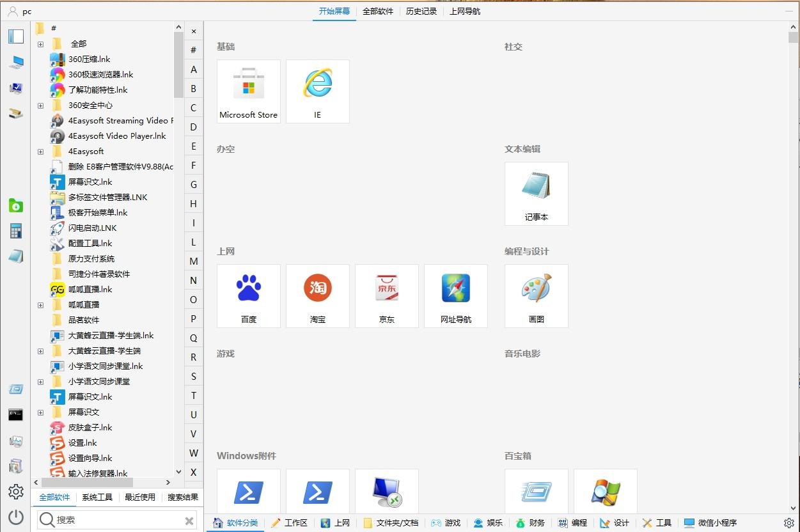Click the drive icon in the left sidebar
Viewport: 800px width, 532px height.
click(16, 113)
